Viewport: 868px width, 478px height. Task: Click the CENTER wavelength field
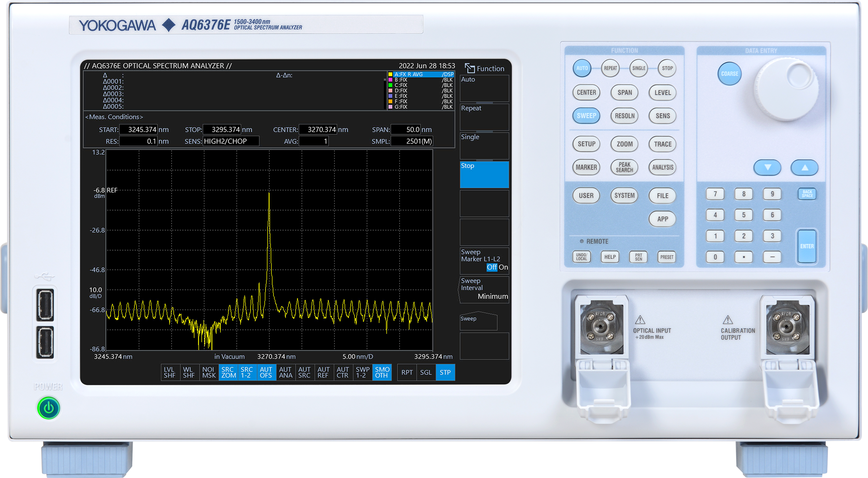tap(318, 130)
